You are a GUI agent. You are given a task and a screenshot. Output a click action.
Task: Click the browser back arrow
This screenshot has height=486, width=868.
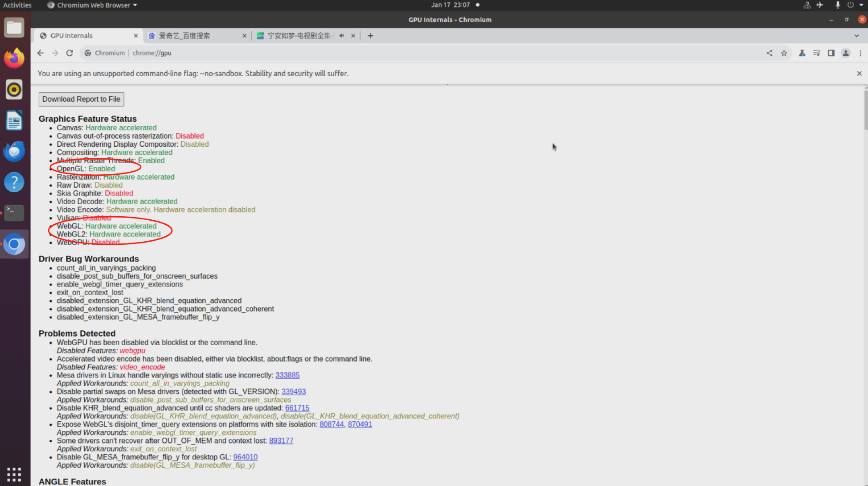[x=41, y=53]
